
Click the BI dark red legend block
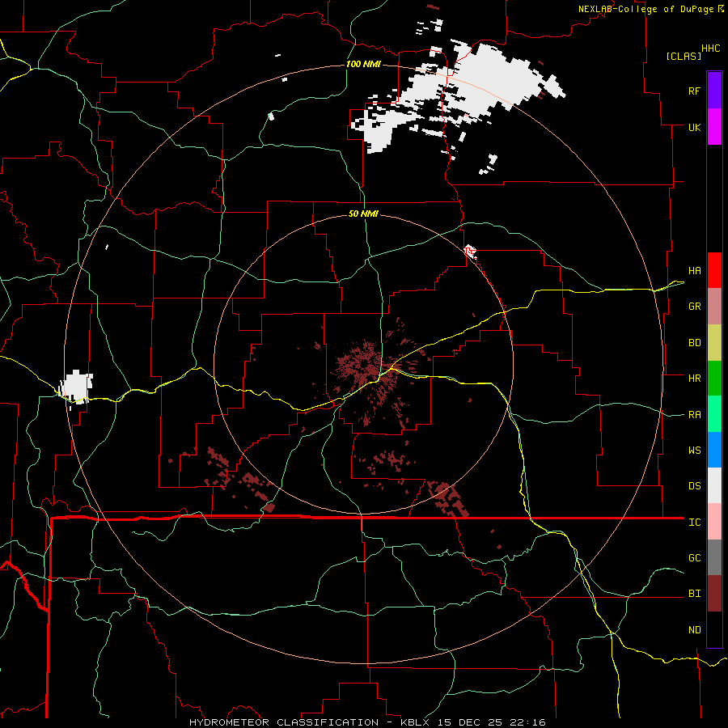pyautogui.click(x=714, y=594)
